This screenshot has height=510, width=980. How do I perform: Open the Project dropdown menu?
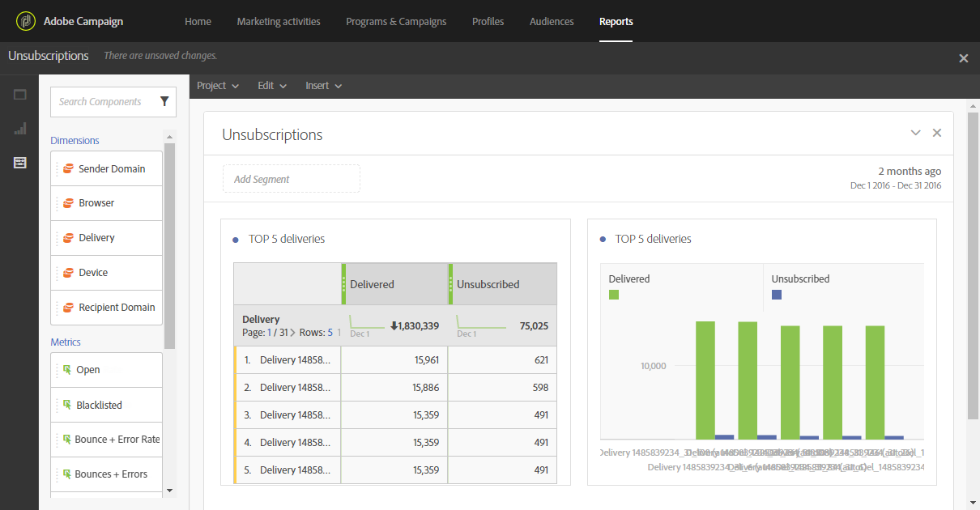[x=218, y=86]
